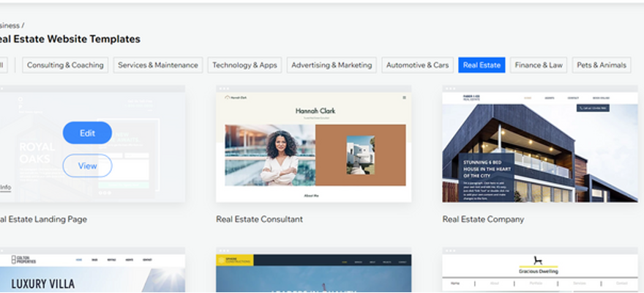The height and width of the screenshot is (293, 644).
Task: Click Edit on the Royal Oaks template
Action: [x=87, y=133]
